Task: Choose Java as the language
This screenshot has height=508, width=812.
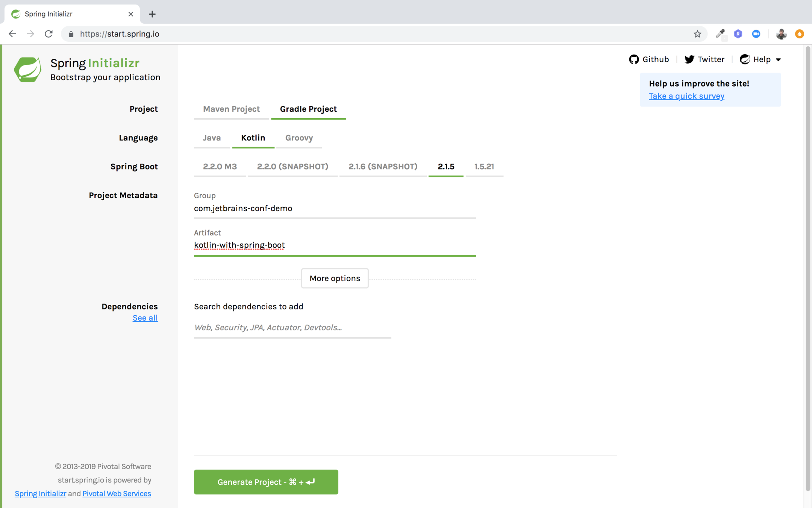Action: [x=212, y=138]
